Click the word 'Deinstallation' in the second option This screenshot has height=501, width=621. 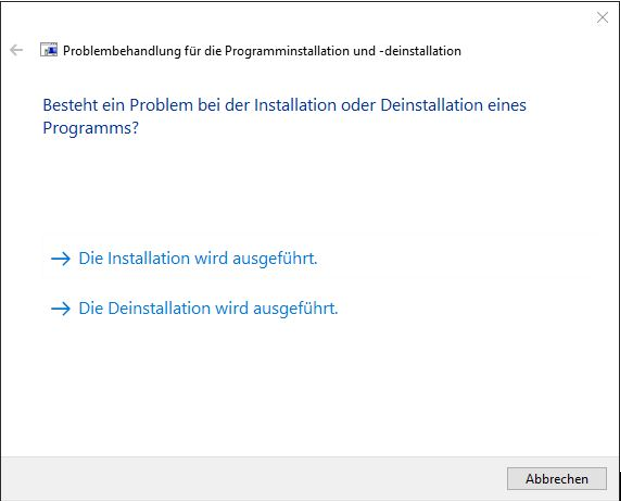[x=158, y=308]
